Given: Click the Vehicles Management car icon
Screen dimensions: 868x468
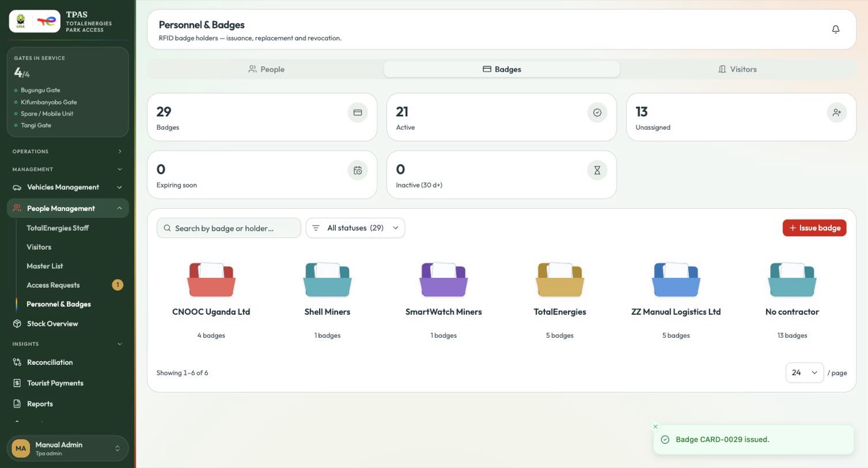Looking at the screenshot, I should point(17,188).
